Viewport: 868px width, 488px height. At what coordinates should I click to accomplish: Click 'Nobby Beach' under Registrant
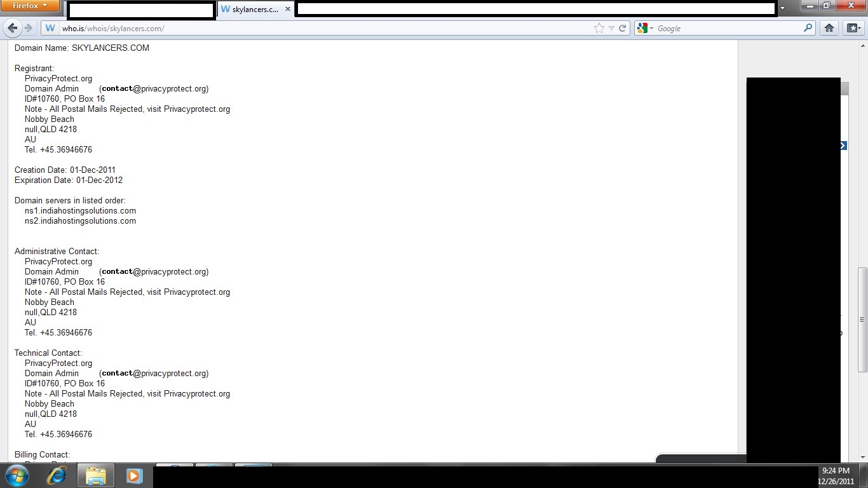click(50, 119)
